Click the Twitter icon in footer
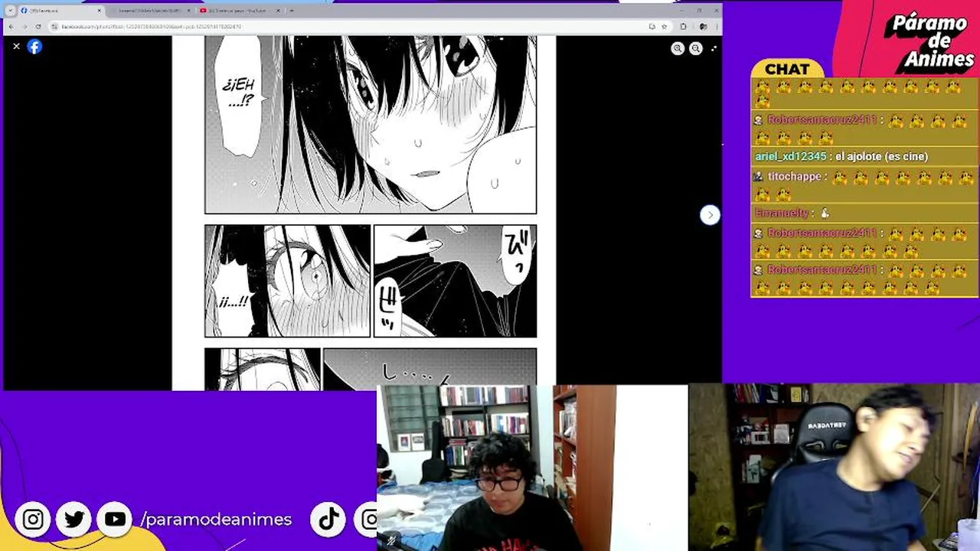980x551 pixels. (x=74, y=520)
